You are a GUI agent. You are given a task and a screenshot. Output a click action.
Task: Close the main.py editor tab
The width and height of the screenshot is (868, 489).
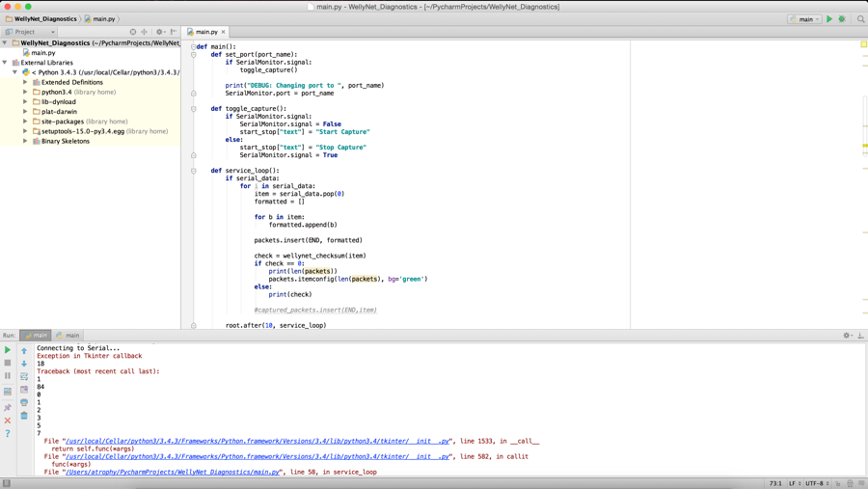click(224, 32)
